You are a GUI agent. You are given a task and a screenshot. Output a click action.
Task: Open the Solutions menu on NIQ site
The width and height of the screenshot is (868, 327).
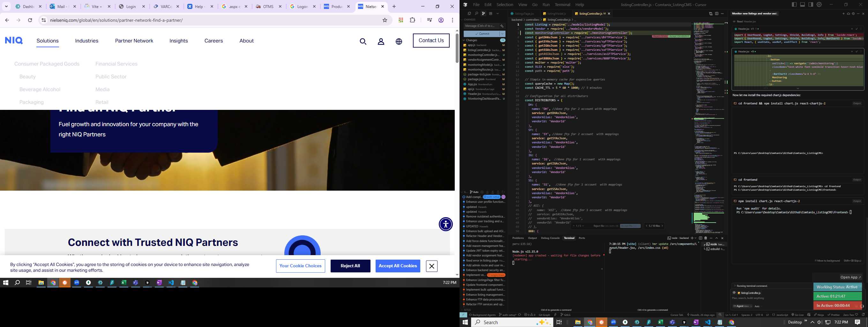[48, 41]
